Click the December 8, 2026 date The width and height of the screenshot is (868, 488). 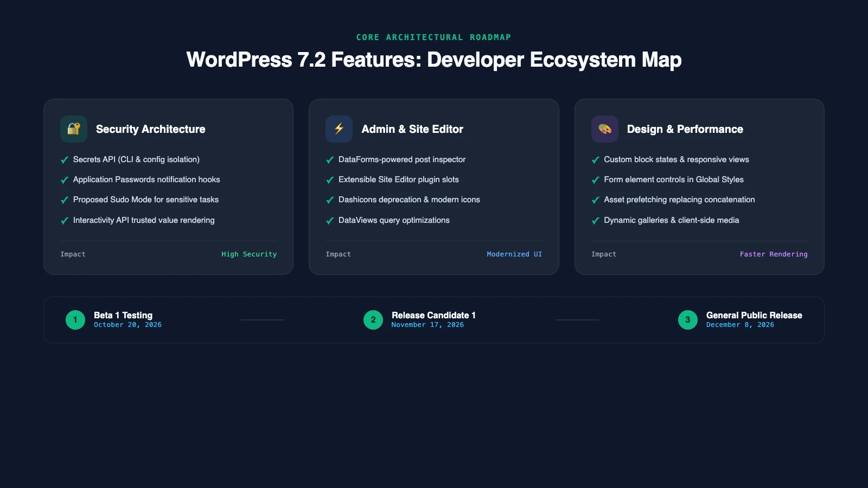[x=740, y=325]
